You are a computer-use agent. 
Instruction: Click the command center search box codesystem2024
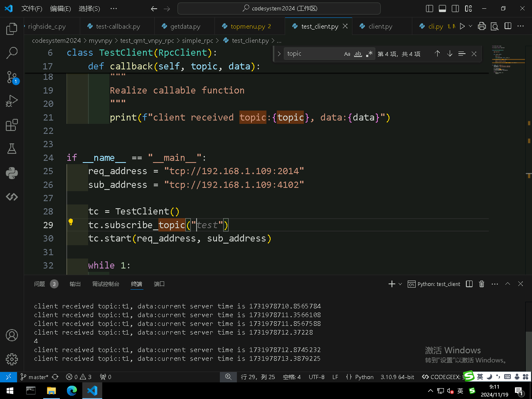pyautogui.click(x=279, y=8)
